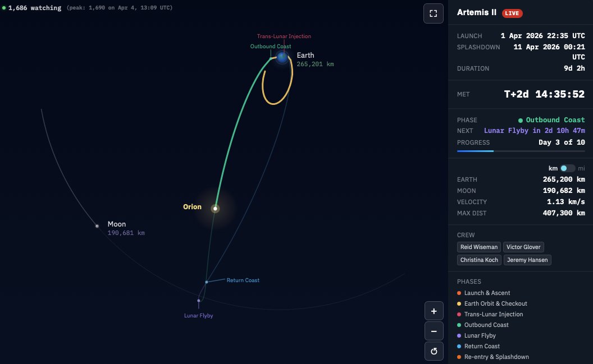Image resolution: width=593 pixels, height=364 pixels.
Task: Click Trans-Lunar Injection in the phases list
Action: click(x=490, y=314)
